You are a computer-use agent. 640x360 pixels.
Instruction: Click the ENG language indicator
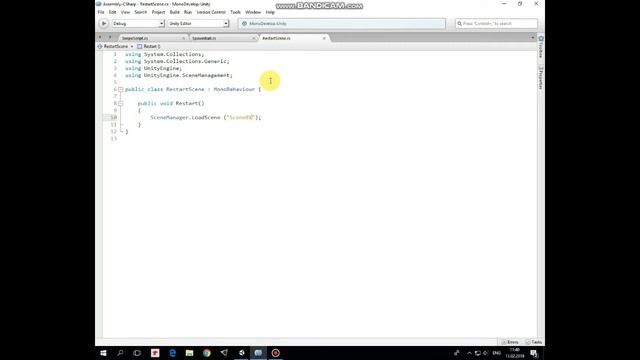497,353
